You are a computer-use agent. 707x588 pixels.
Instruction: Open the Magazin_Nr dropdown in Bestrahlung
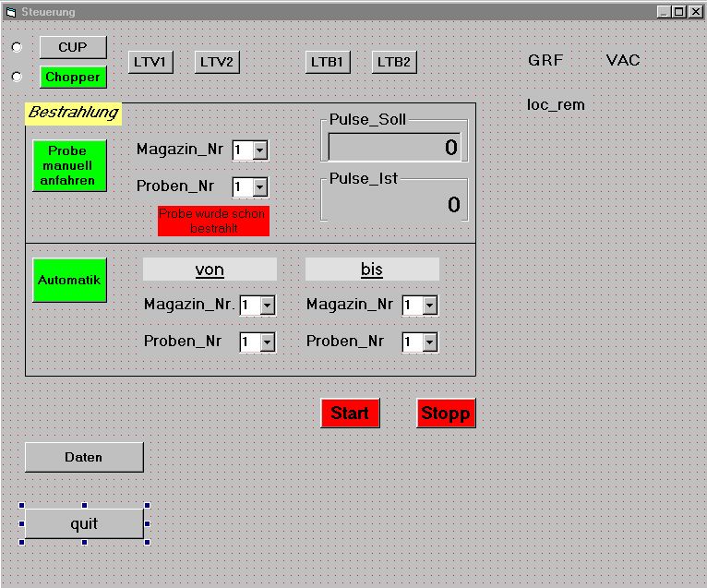click(259, 150)
